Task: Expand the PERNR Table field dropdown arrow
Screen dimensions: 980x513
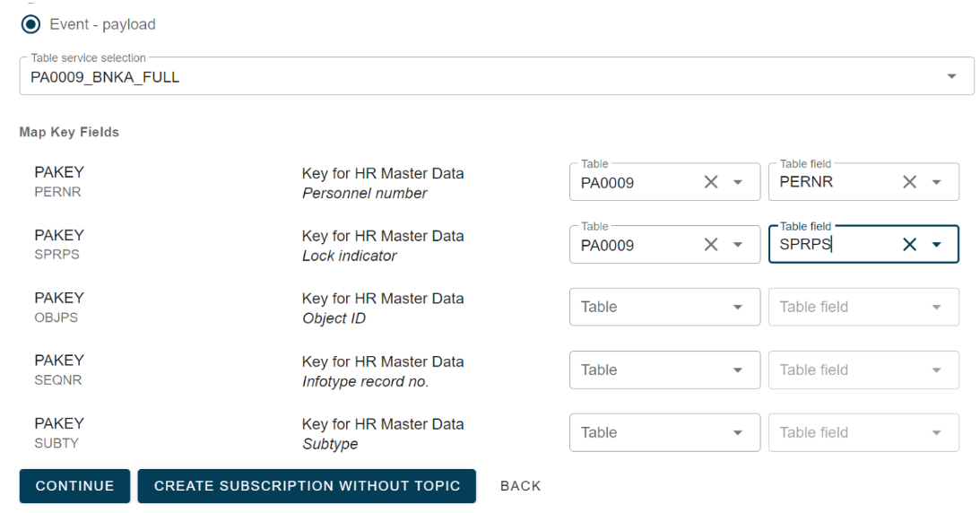Action: point(936,182)
